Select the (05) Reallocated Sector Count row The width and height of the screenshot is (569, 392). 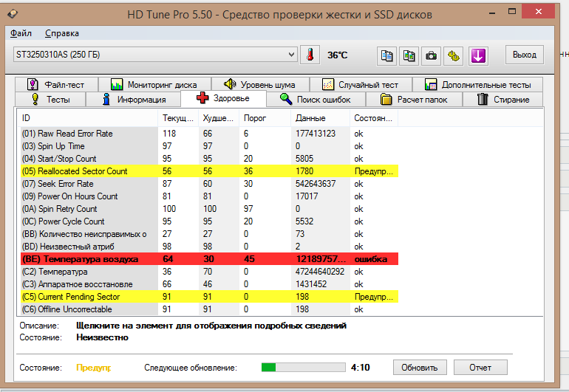209,171
